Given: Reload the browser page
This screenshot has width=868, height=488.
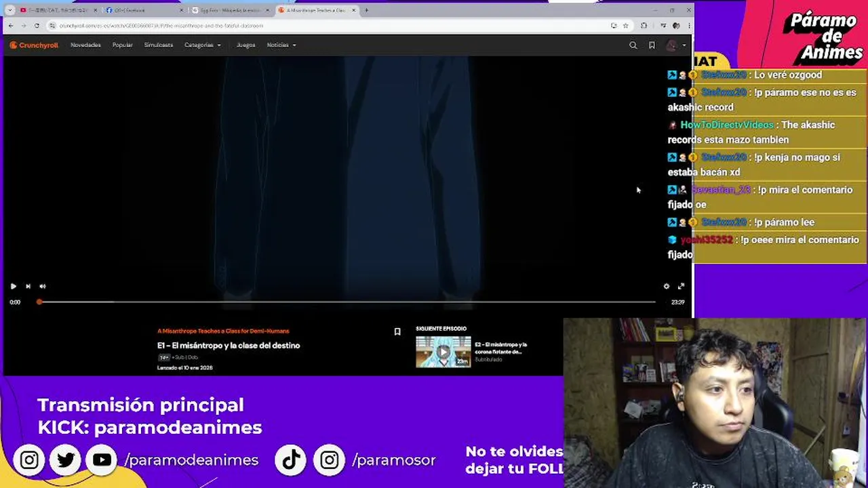Looking at the screenshot, I should pyautogui.click(x=37, y=26).
